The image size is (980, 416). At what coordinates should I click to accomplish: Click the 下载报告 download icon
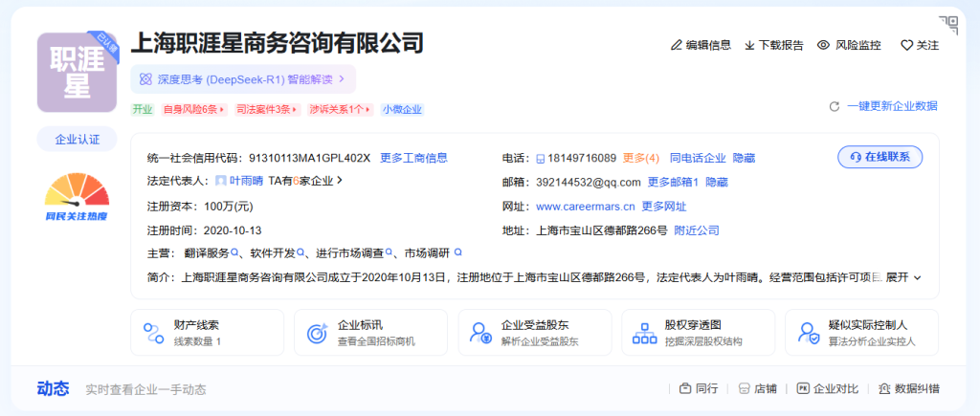coord(749,45)
